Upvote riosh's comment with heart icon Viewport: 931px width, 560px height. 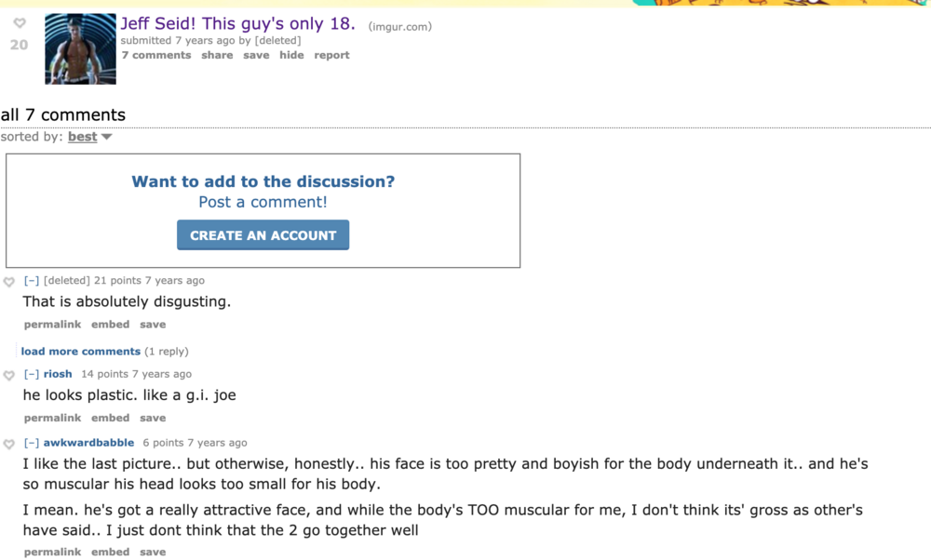pyautogui.click(x=9, y=376)
